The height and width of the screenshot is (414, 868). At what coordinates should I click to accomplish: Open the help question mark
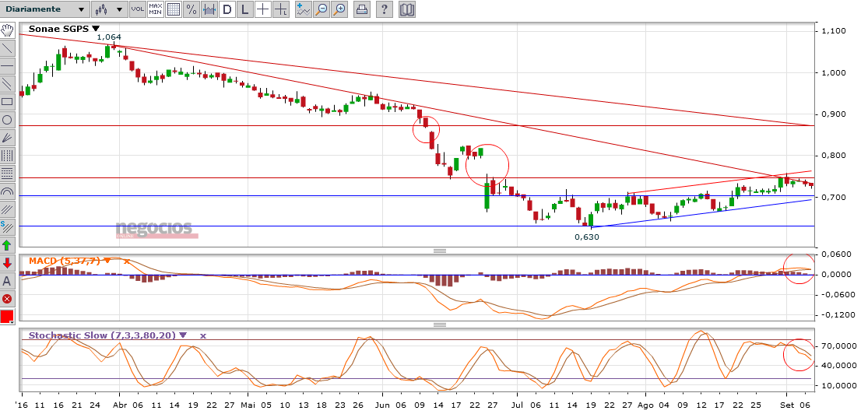click(x=385, y=9)
